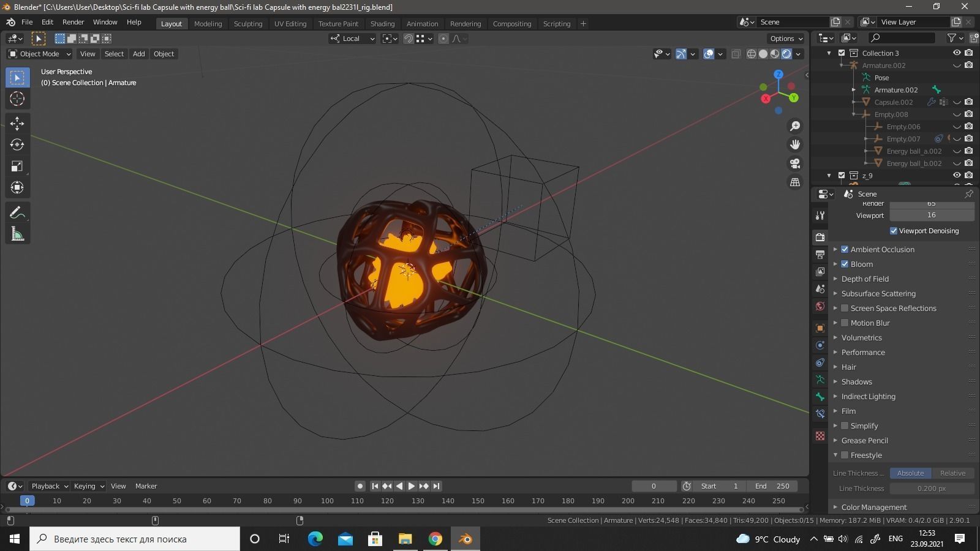Screen dimensions: 980x551
Task: Open the viewport Add menu
Action: pyautogui.click(x=138, y=54)
